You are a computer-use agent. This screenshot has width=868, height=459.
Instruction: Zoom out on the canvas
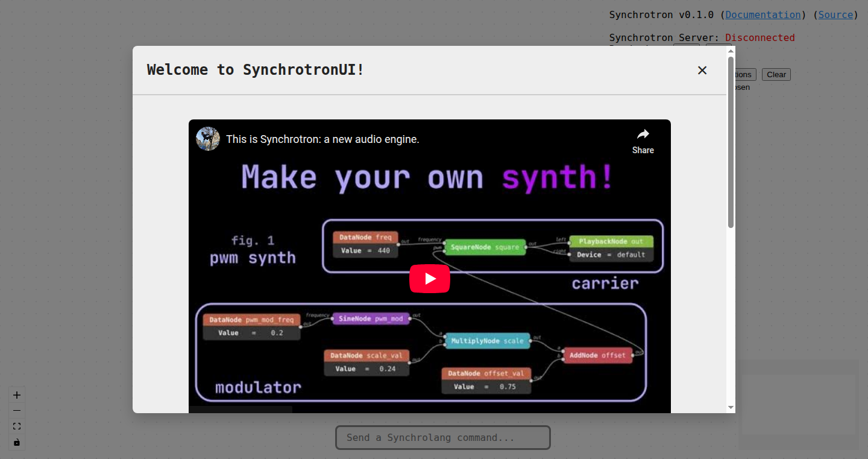17,411
